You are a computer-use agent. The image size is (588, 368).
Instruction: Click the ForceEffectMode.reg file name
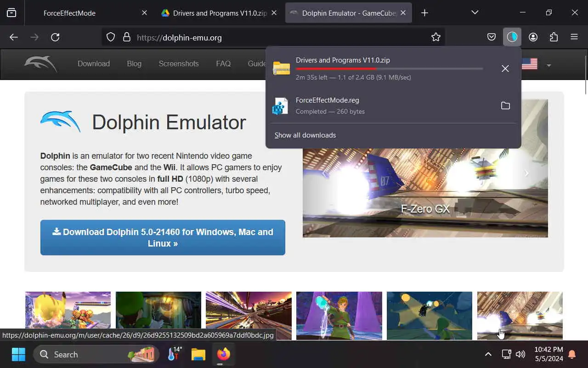coord(328,100)
